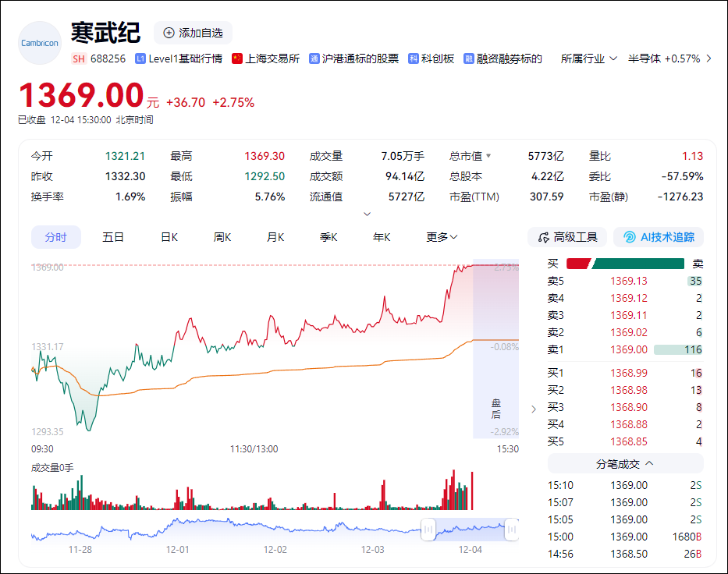Click the 12-04 date on mini timeline
This screenshot has height=574, width=728.
point(471,550)
